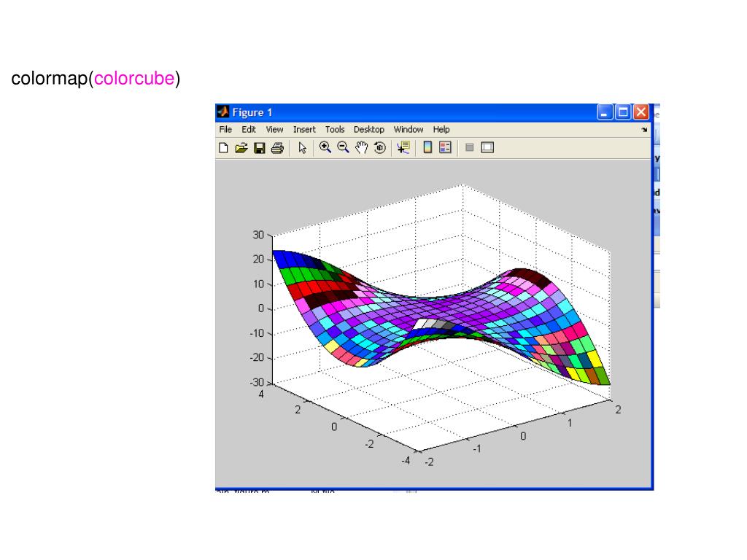Image resolution: width=747 pixels, height=560 pixels.
Task: Show plot tools and dock figure icon
Action: (487, 147)
